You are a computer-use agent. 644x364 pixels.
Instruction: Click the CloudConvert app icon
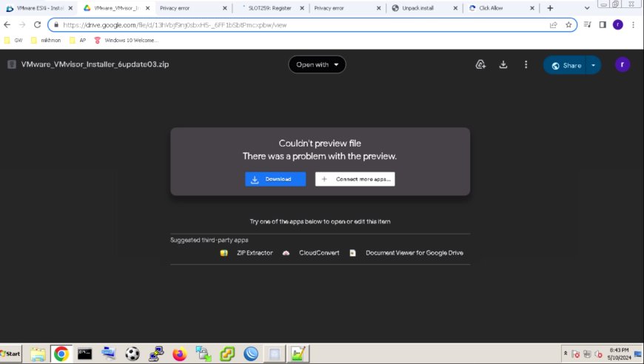pos(286,253)
